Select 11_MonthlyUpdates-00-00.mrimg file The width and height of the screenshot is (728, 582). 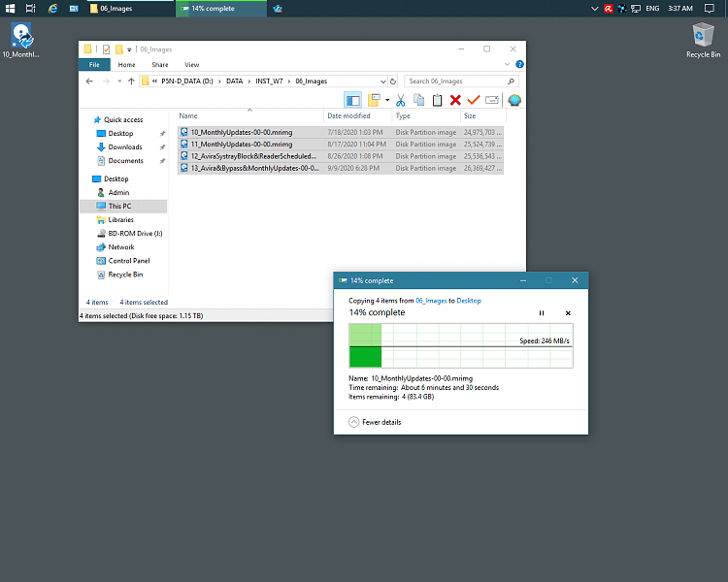point(341,145)
